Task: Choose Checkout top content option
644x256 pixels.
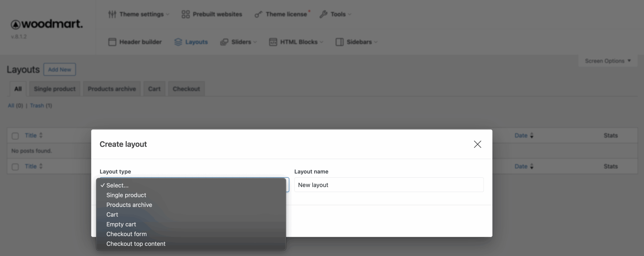Action: (x=191, y=244)
